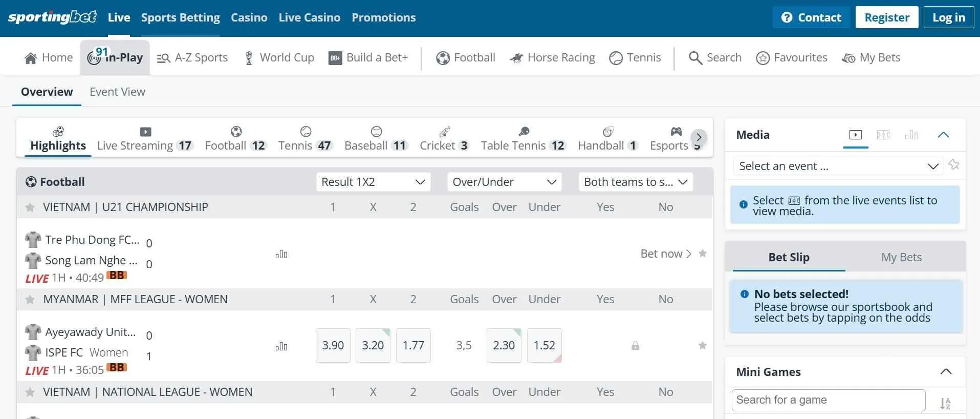This screenshot has height=419, width=980.
Task: Click the Sportingbet logo
Action: click(52, 17)
